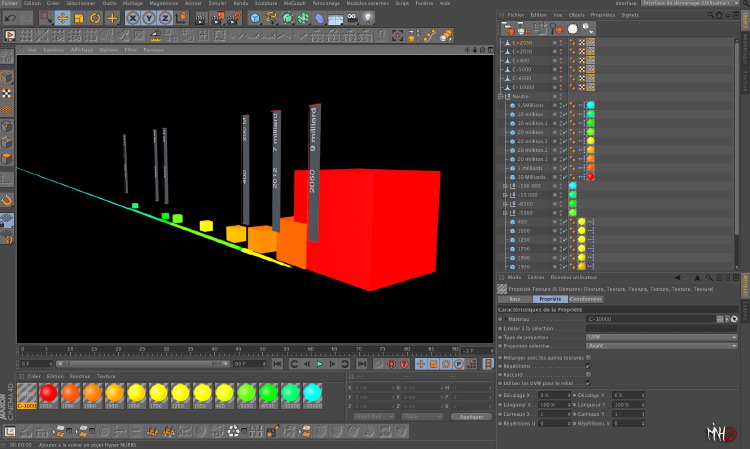Image resolution: width=750 pixels, height=449 pixels.
Task: Toggle the Répétitions checkbox
Action: tap(588, 366)
